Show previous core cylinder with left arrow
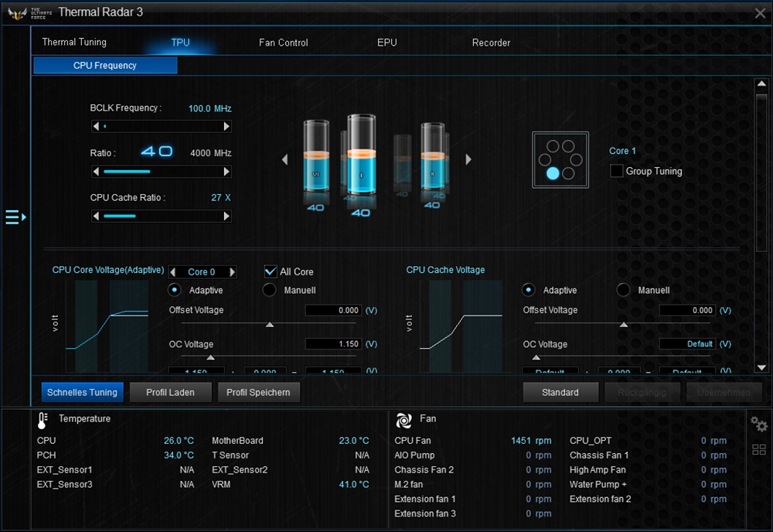773x532 pixels. 285,159
